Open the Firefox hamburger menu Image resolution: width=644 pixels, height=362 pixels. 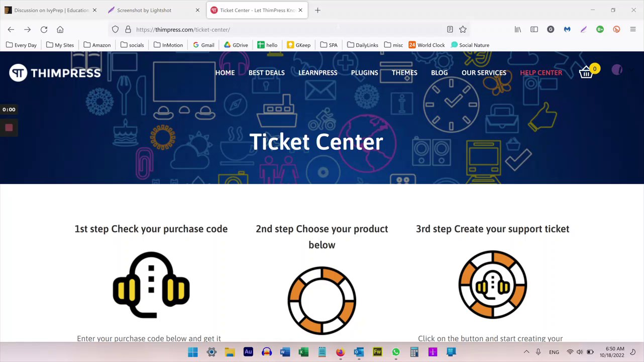pos(633,30)
